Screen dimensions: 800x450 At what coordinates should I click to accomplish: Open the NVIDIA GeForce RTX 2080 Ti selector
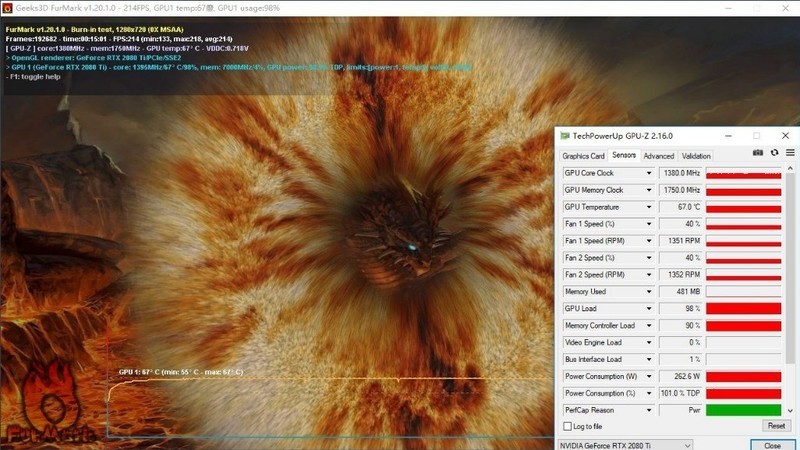pos(624,444)
